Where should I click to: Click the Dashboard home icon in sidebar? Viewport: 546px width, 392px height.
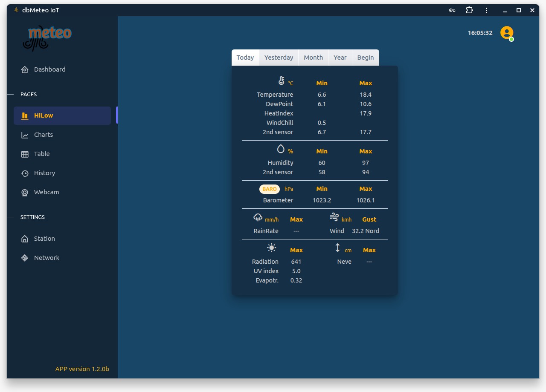[25, 69]
